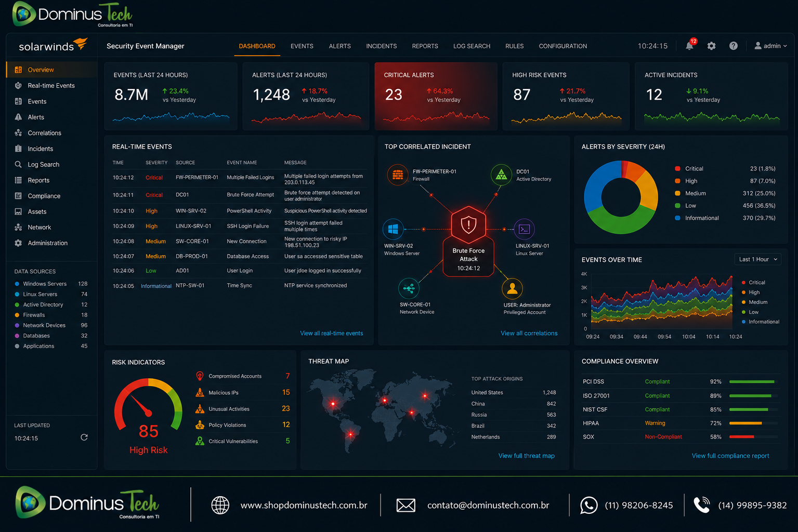798x532 pixels.
Task: Click the Malicious IPs indicator icon
Action: (x=200, y=392)
